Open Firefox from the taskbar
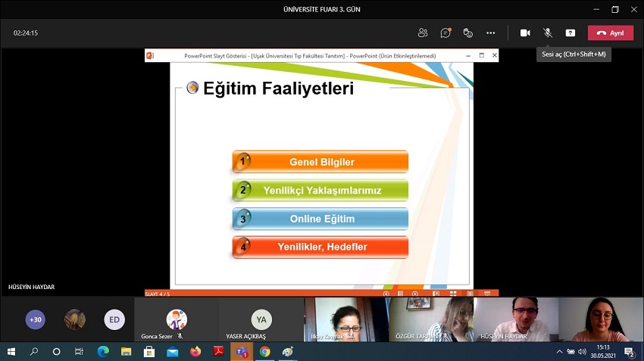Screen dimensions: 644x361 coord(195,352)
